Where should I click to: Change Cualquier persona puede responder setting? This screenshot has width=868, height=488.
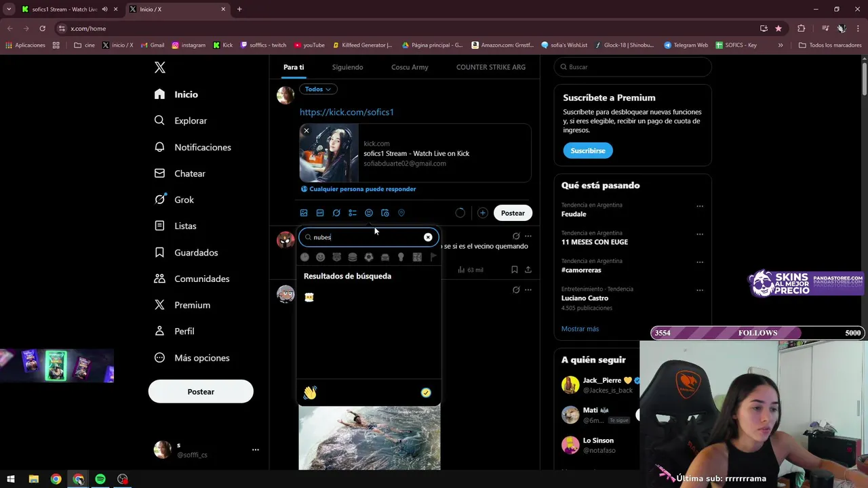358,189
